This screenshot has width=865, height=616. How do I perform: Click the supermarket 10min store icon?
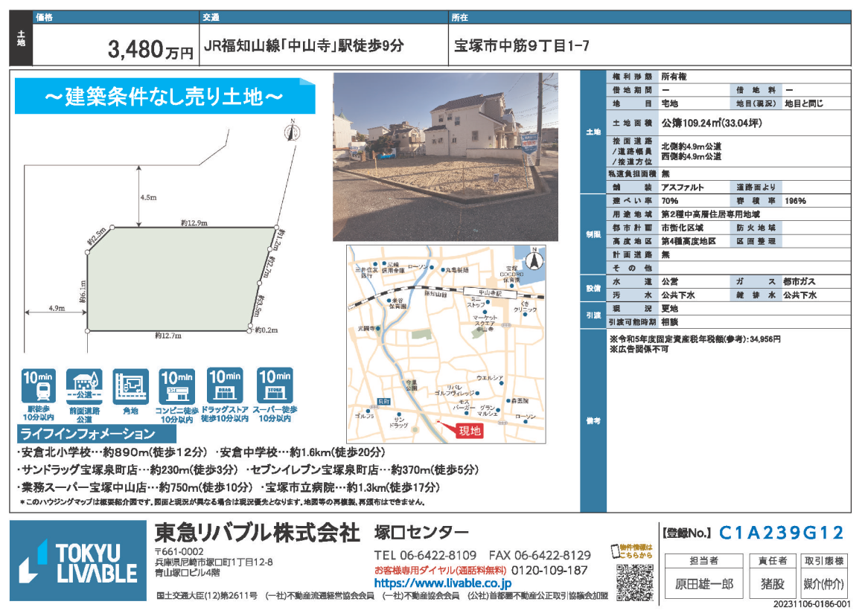[x=274, y=387]
